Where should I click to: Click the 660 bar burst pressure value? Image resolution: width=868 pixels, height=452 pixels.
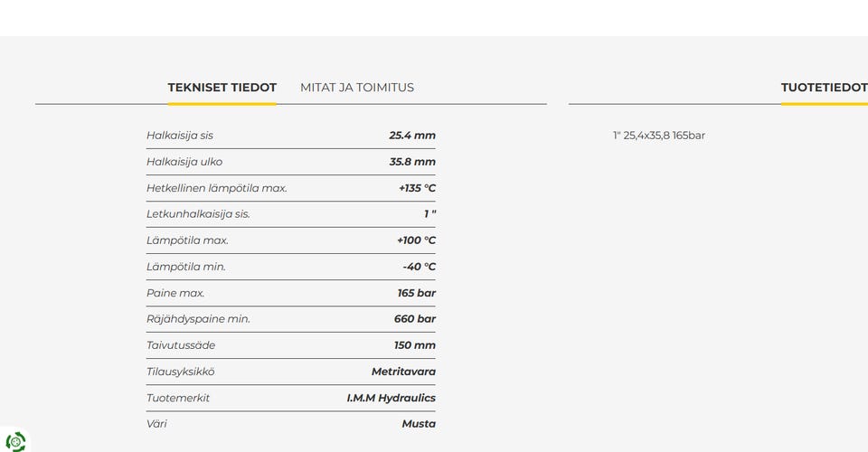coord(415,319)
